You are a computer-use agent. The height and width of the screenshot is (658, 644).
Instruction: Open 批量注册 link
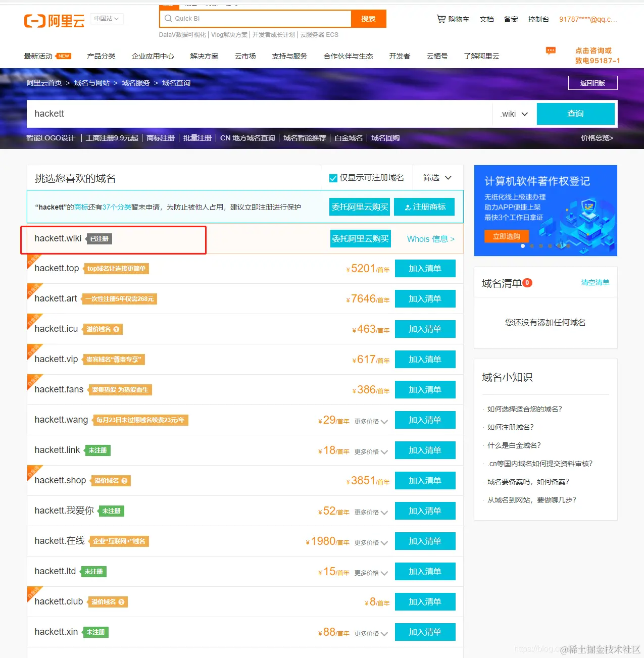pyautogui.click(x=197, y=138)
